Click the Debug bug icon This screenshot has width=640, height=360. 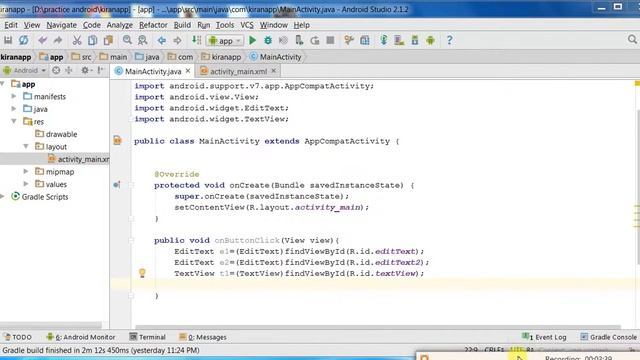coord(268,40)
